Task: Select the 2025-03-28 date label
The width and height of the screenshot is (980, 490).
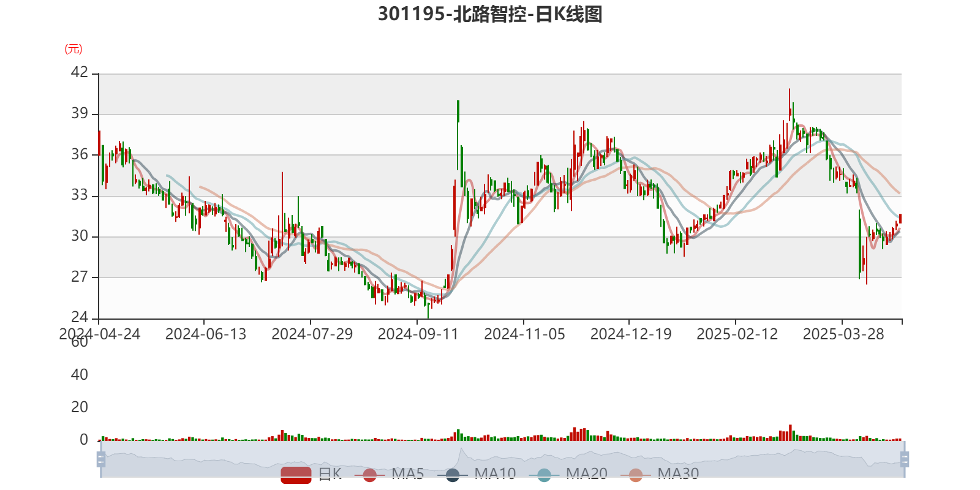Action: [844, 334]
